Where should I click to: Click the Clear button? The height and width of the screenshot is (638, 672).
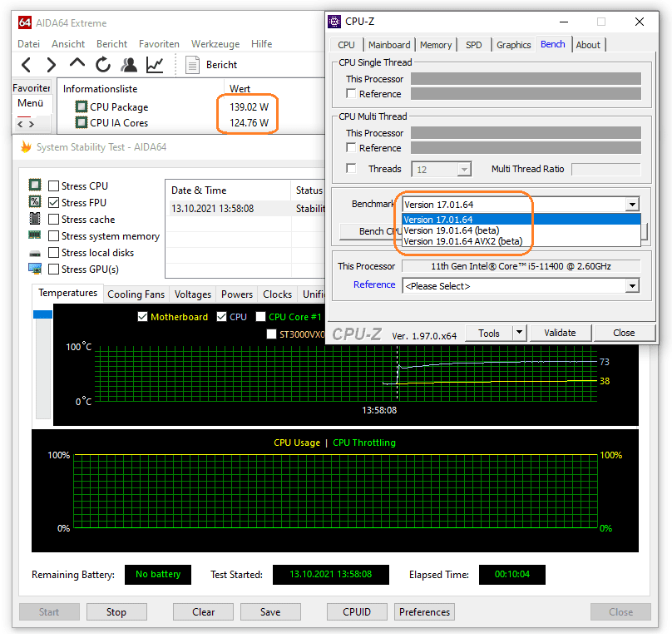203,612
